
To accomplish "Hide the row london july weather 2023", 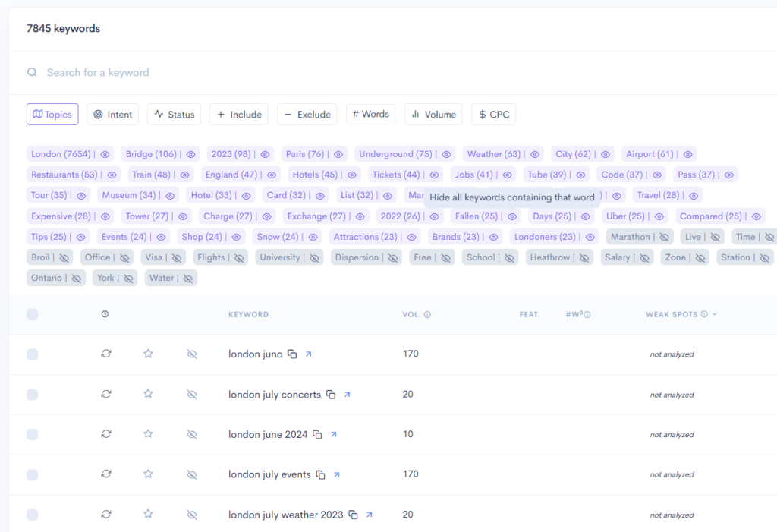I will (192, 515).
